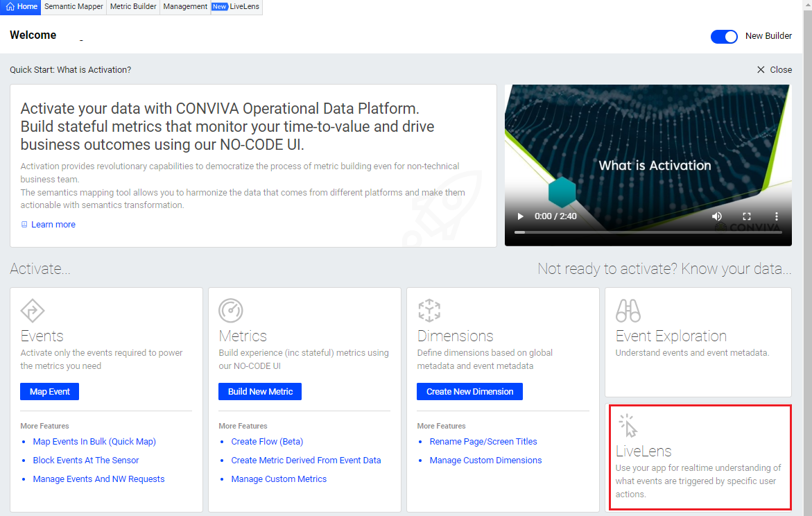The width and height of the screenshot is (812, 516).
Task: Click the Dimensions cube icon
Action: 429,310
